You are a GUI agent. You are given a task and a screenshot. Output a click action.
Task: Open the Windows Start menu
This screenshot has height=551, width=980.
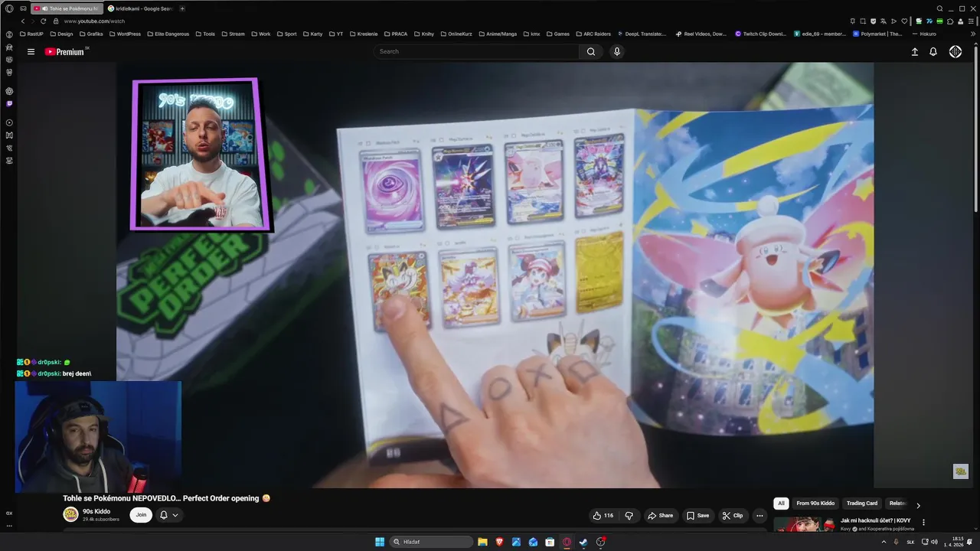380,542
